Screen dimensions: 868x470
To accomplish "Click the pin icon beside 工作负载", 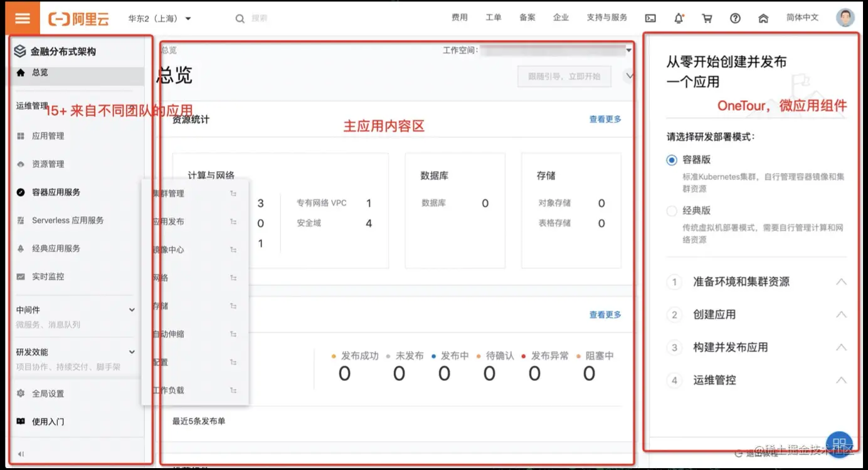I will 233,390.
